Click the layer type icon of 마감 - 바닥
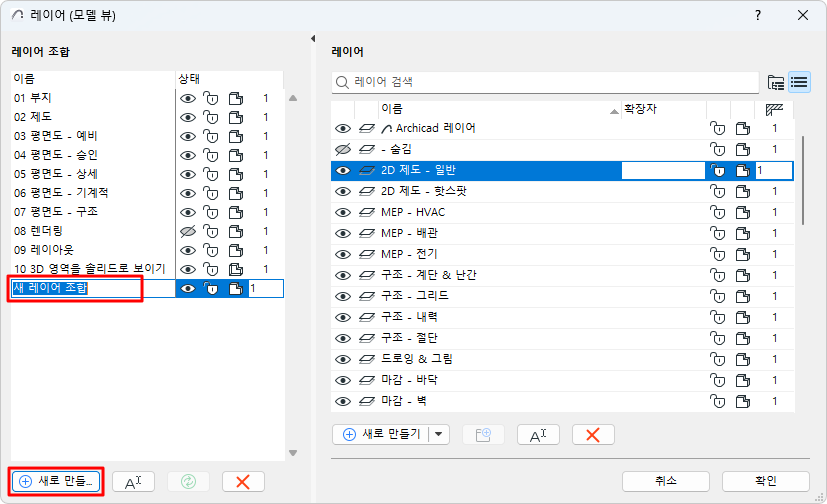The height and width of the screenshot is (504, 827). click(x=367, y=380)
